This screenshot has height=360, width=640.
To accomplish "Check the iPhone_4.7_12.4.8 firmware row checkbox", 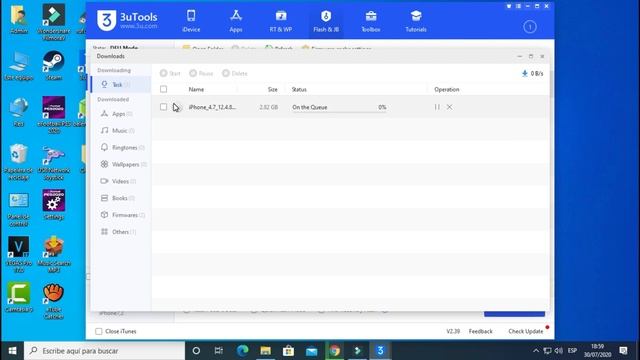I will click(x=163, y=107).
